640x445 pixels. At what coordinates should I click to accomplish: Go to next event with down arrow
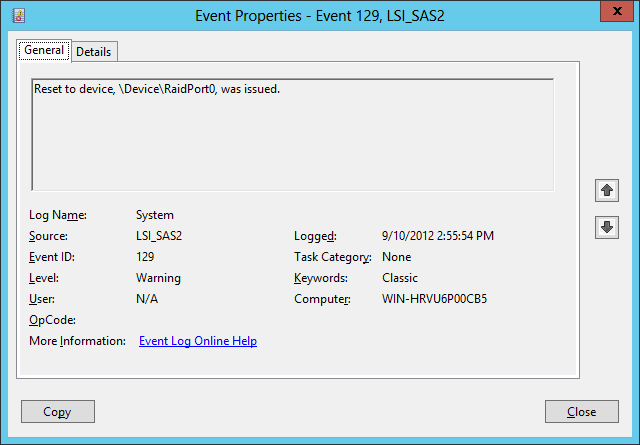click(x=605, y=227)
